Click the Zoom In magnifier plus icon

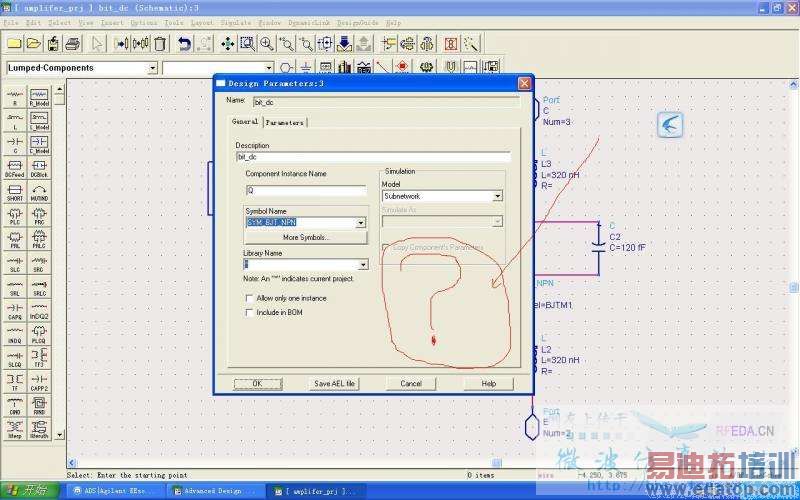(x=267, y=44)
